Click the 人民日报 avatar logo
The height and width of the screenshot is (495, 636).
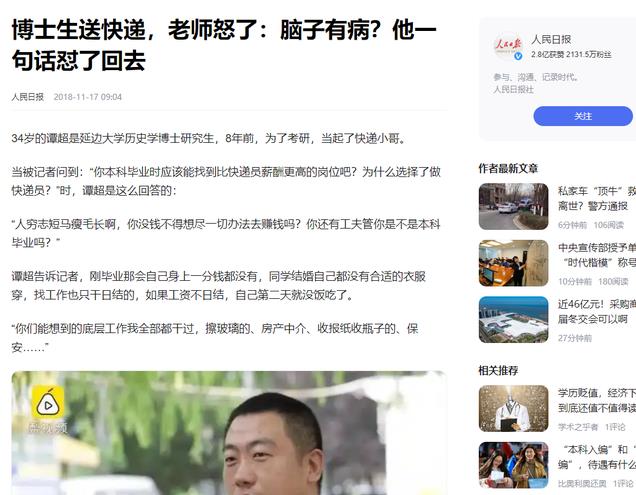coord(507,47)
